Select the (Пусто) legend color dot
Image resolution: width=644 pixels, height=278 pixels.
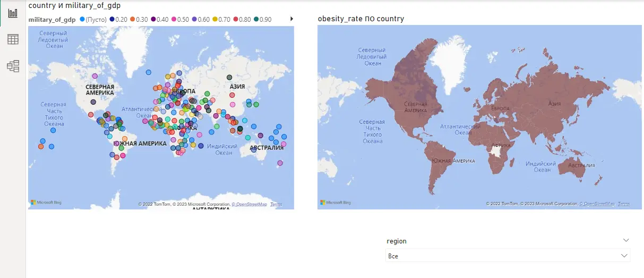click(82, 19)
